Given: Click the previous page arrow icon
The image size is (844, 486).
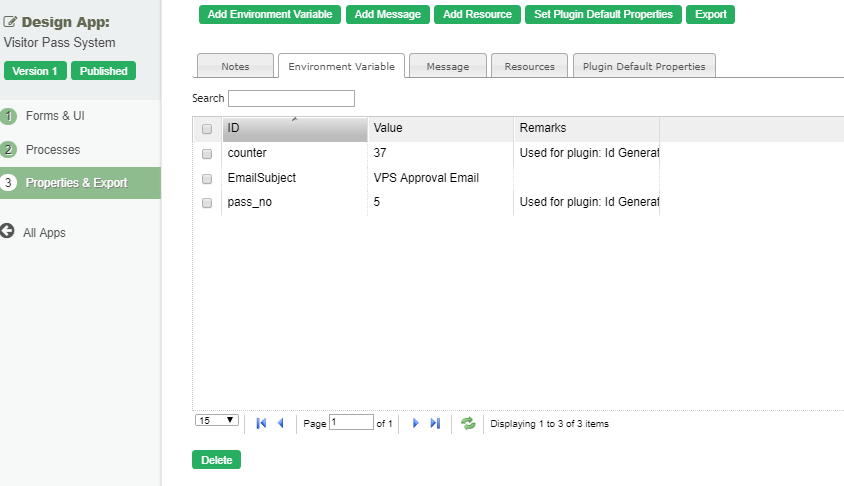Looking at the screenshot, I should [x=281, y=423].
